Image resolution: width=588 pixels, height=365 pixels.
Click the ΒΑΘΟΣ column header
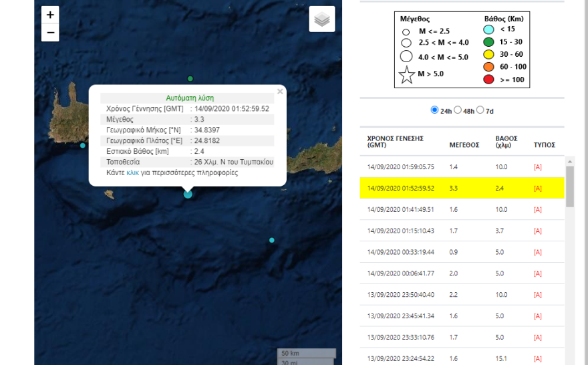point(506,141)
